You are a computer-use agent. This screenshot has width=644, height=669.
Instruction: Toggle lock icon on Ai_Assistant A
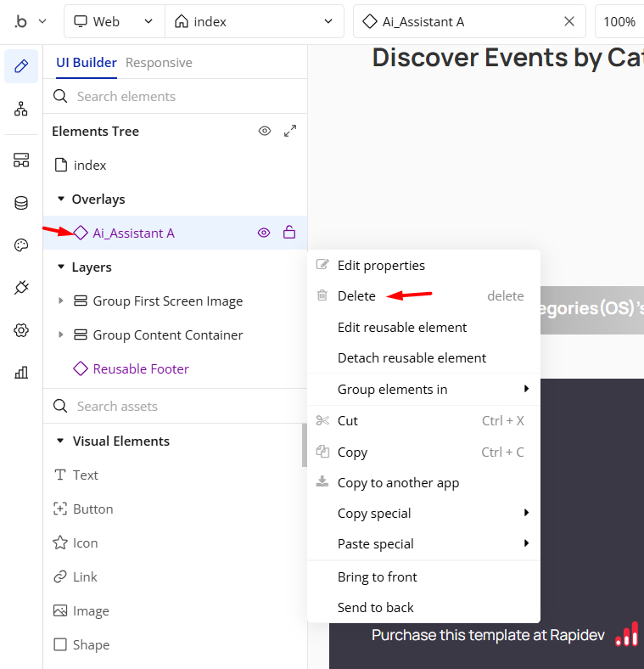coord(289,233)
